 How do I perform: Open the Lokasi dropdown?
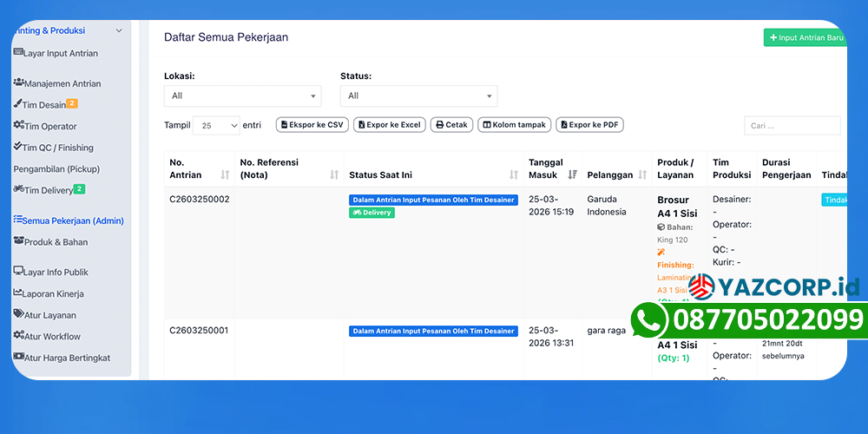click(242, 95)
